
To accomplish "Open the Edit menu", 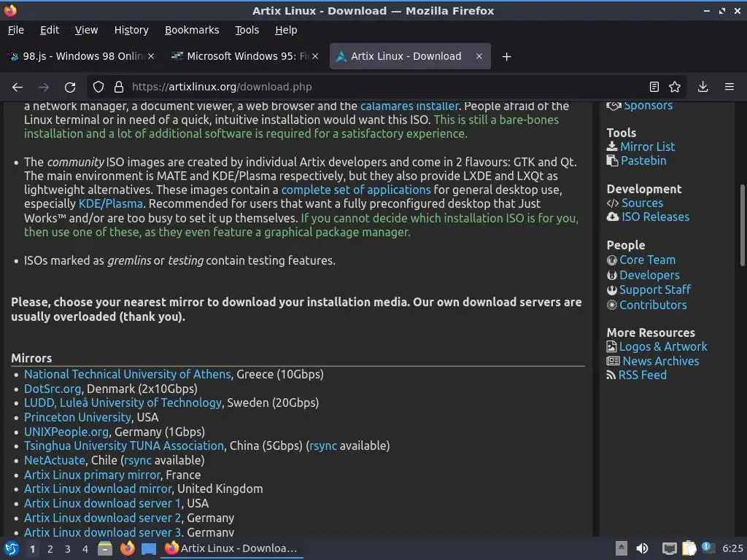I will [50, 30].
